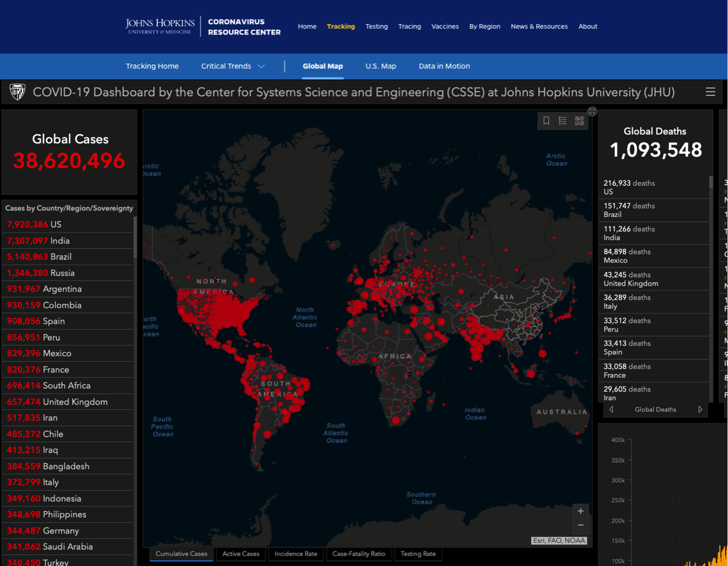This screenshot has width=728, height=566.
Task: Open the Tracing menu item
Action: pyautogui.click(x=410, y=27)
